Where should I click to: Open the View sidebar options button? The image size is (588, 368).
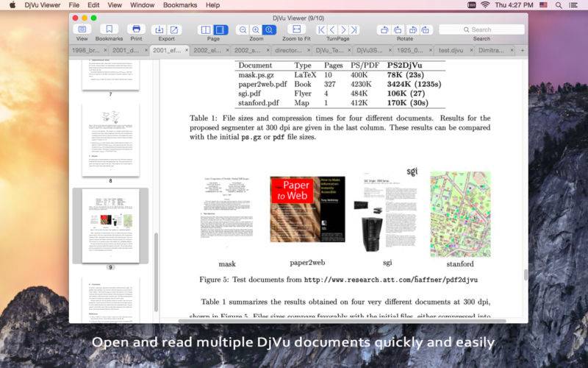[82, 29]
